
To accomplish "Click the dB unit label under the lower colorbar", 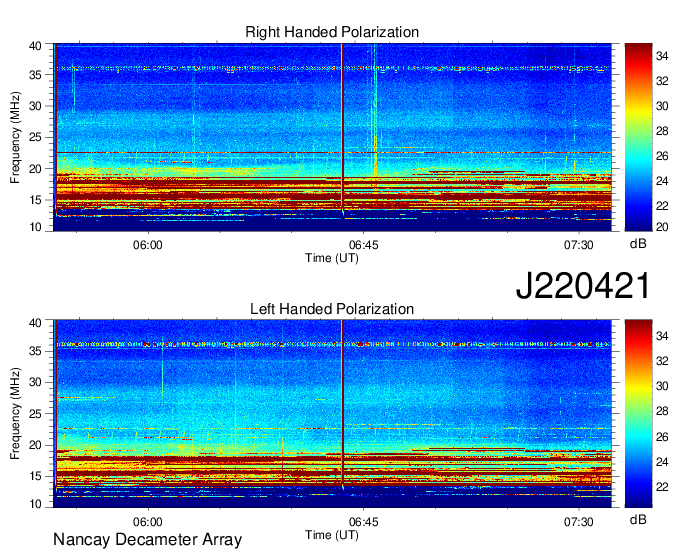I will (x=638, y=520).
